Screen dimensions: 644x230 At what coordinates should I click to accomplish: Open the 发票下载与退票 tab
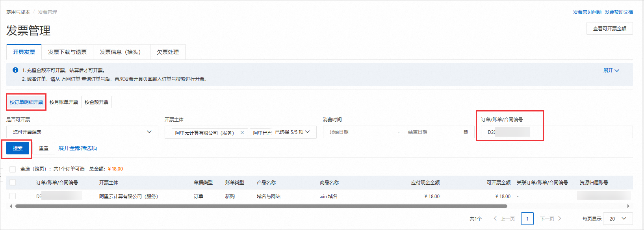[67, 52]
